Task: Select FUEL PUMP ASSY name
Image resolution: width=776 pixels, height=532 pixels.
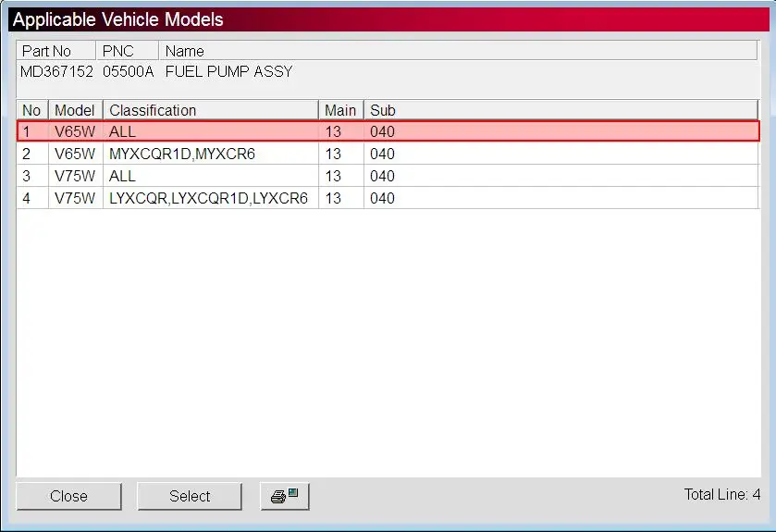Action: pyautogui.click(x=228, y=72)
